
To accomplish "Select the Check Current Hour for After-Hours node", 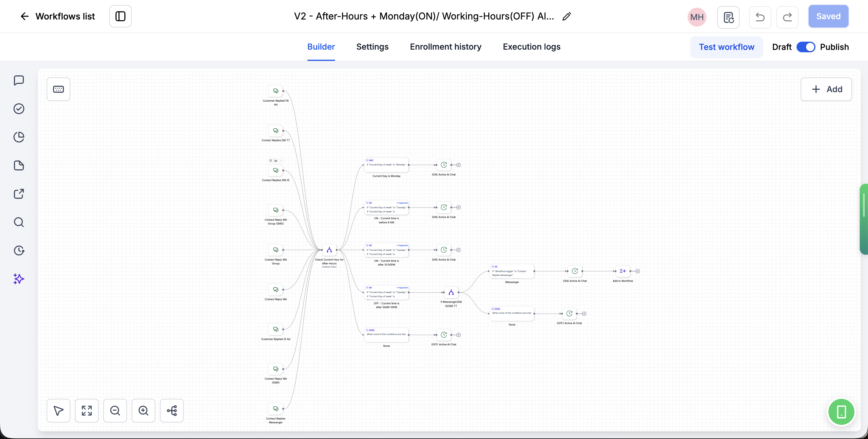I will point(329,250).
